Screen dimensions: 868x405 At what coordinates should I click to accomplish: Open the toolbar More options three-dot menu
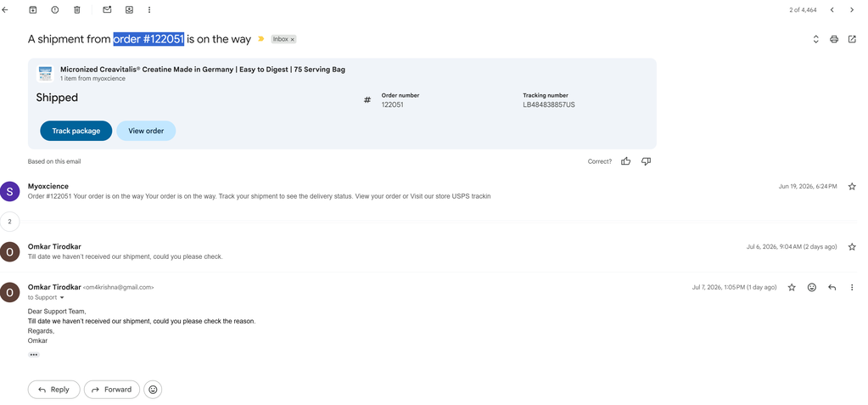click(149, 10)
